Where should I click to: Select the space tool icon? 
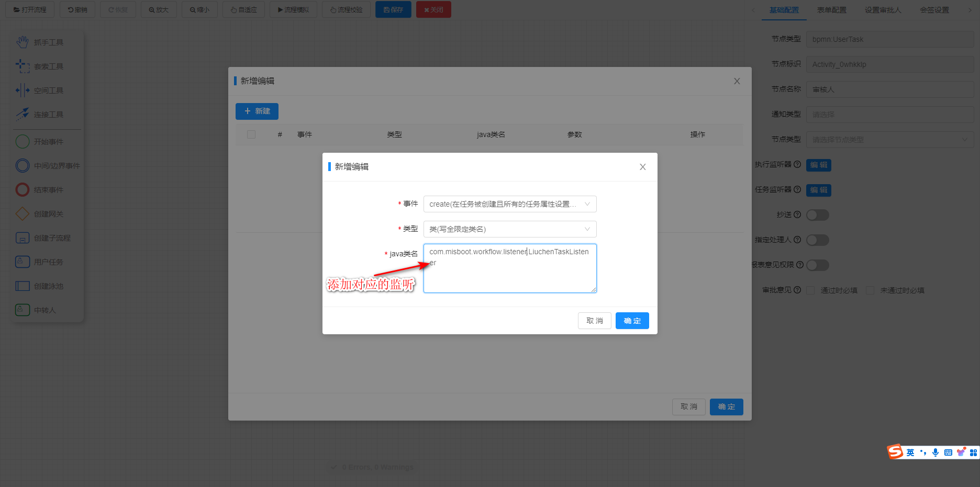click(x=23, y=90)
